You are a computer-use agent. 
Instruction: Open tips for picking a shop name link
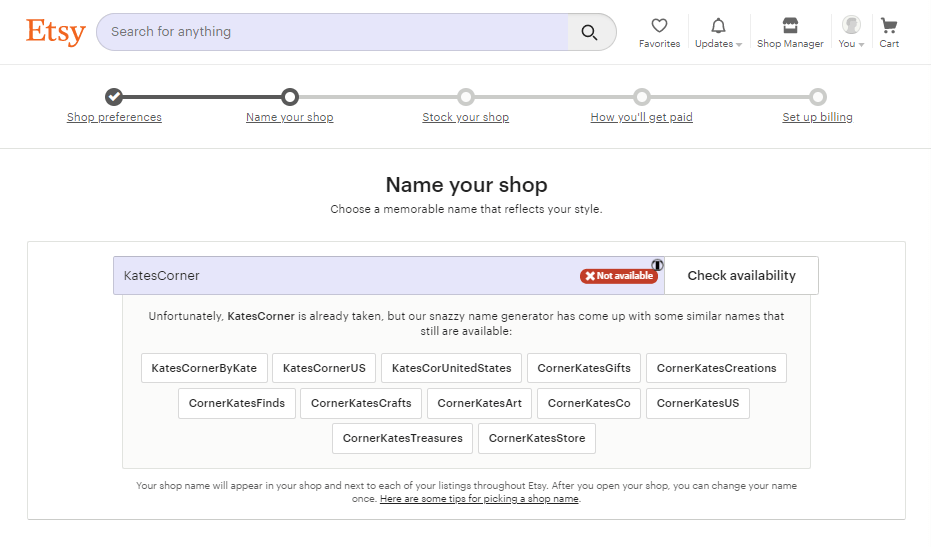479,499
